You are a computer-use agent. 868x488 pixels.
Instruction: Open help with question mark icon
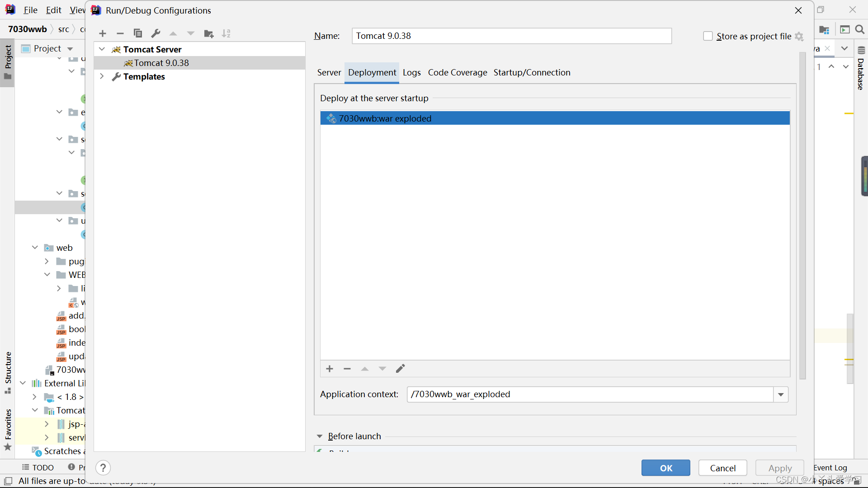pos(103,468)
